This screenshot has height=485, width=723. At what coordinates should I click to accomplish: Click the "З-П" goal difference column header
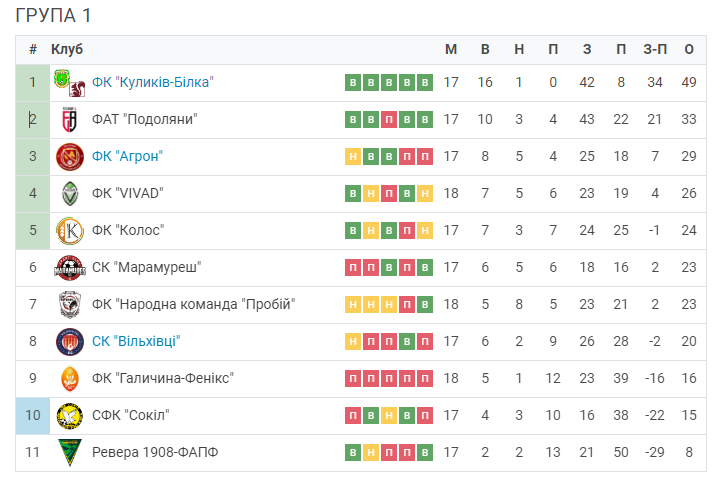point(655,49)
